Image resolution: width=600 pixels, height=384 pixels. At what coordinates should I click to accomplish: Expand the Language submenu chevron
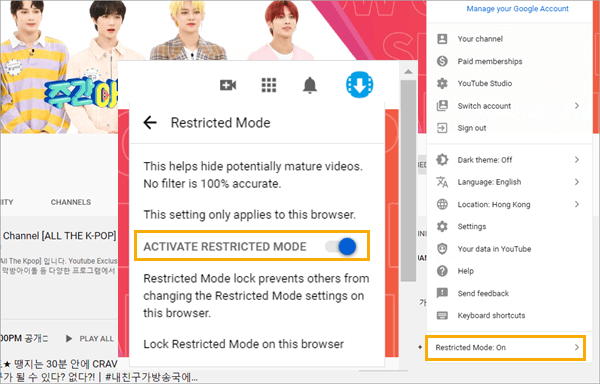577,182
